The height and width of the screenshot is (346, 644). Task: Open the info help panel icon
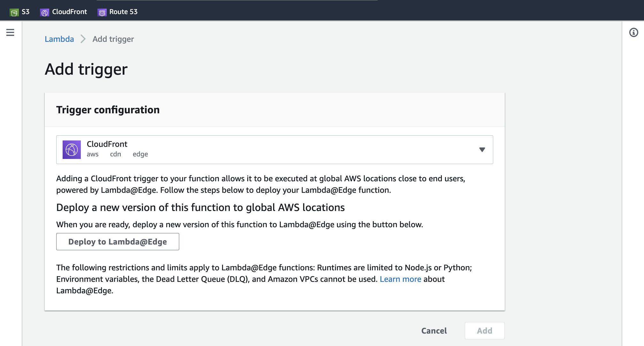click(x=633, y=32)
